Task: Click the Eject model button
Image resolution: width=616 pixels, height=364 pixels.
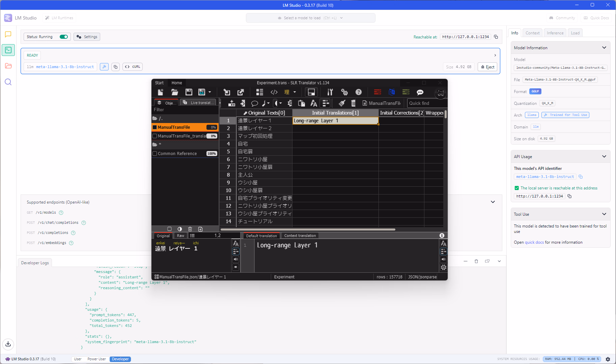Action: 487,67
